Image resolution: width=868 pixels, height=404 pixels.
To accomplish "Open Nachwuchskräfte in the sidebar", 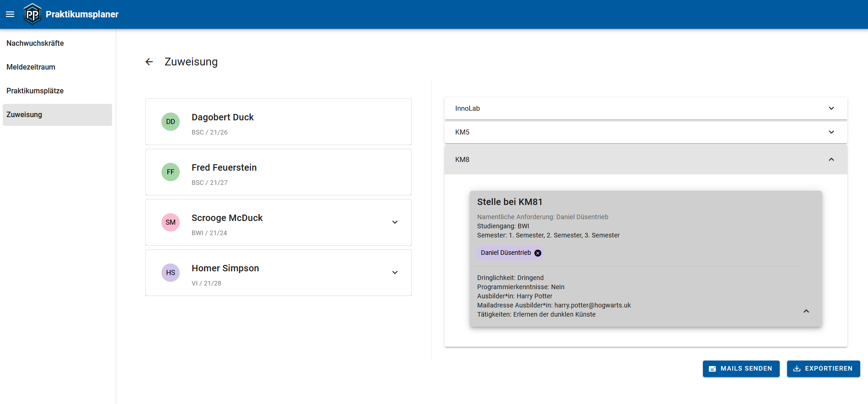I will click(35, 43).
